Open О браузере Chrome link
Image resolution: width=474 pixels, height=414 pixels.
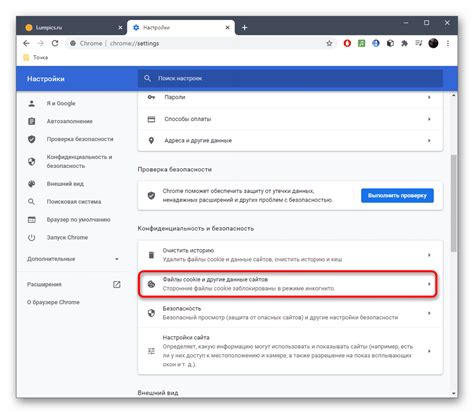click(53, 302)
